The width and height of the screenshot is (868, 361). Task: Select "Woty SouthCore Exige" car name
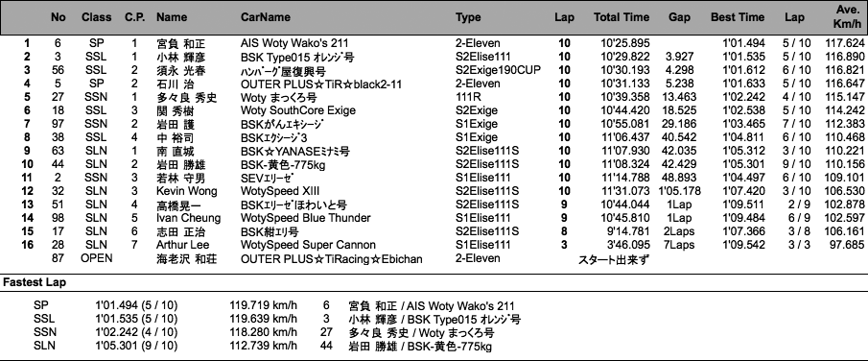[x=298, y=111]
